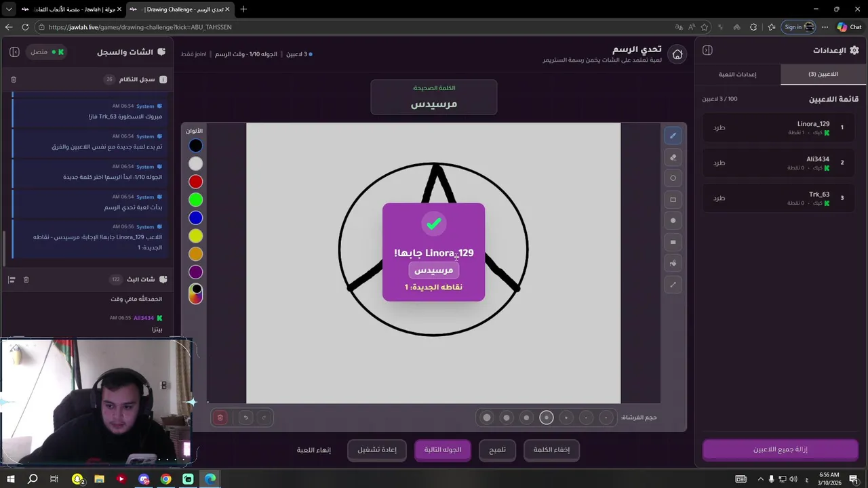Choose the largest brush size
Screen dimensions: 868x488
pyautogui.click(x=486, y=418)
